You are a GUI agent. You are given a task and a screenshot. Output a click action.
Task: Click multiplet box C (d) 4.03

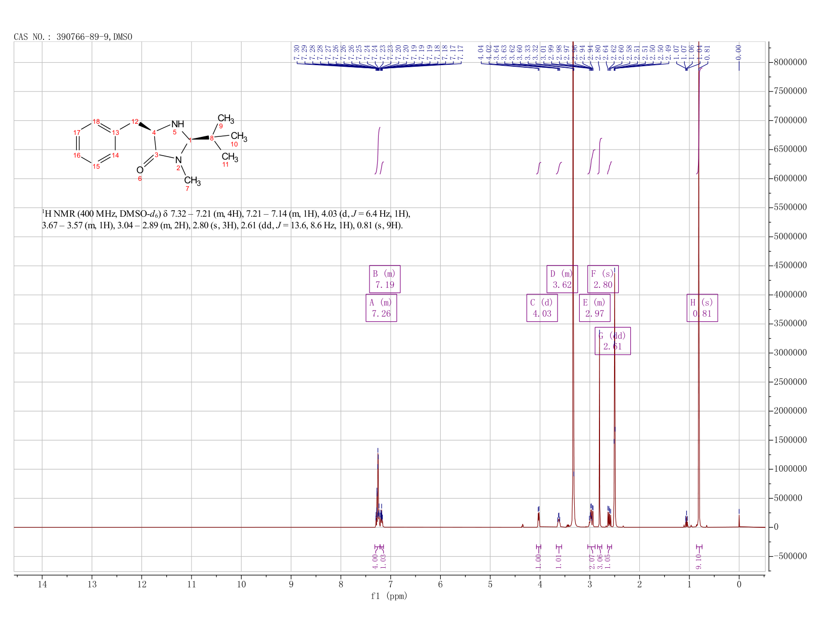coord(542,308)
